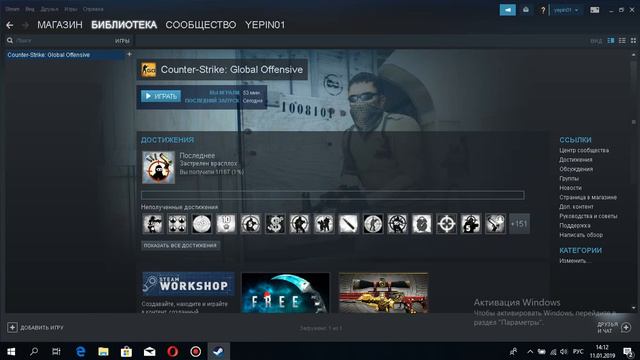Click ДОБАВИТЬ ИГРУ label
This screenshot has width=640, height=360.
click(x=42, y=328)
